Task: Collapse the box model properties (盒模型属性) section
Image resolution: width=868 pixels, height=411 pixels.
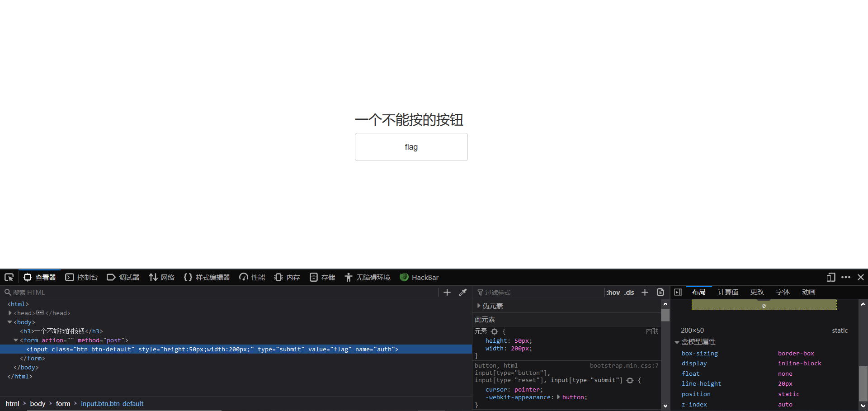Action: pos(677,342)
